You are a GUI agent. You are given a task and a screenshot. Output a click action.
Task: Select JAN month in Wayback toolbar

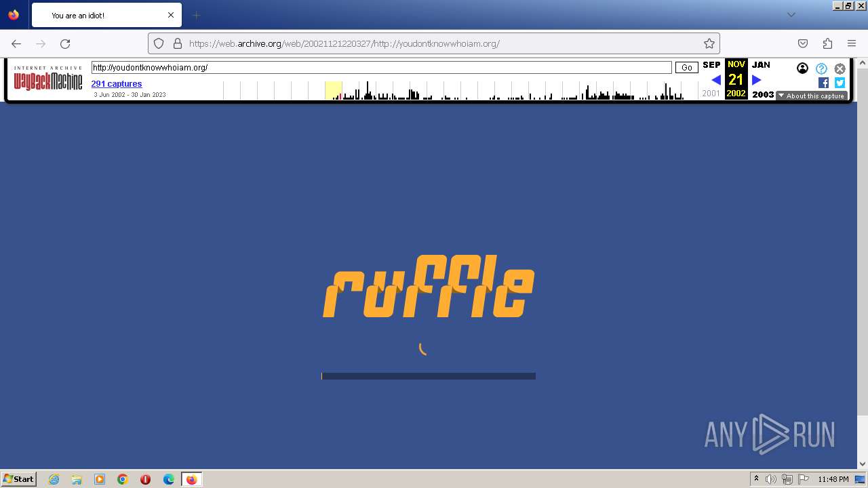tap(761, 65)
